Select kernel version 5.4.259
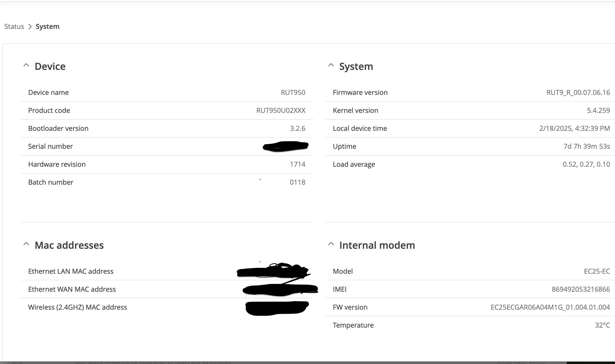This screenshot has height=364, width=615. point(598,110)
